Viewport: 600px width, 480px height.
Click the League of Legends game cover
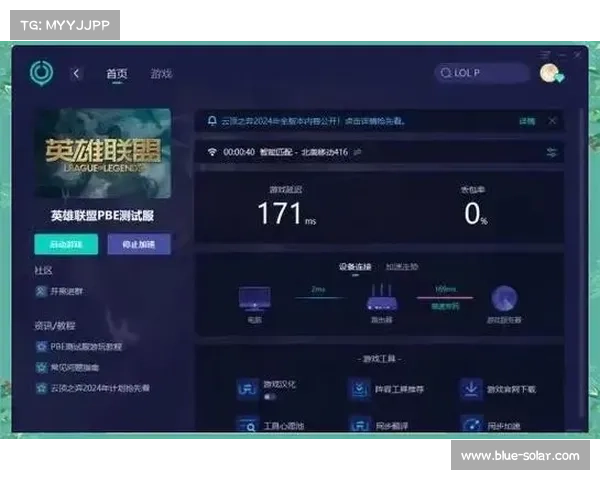click(x=103, y=153)
